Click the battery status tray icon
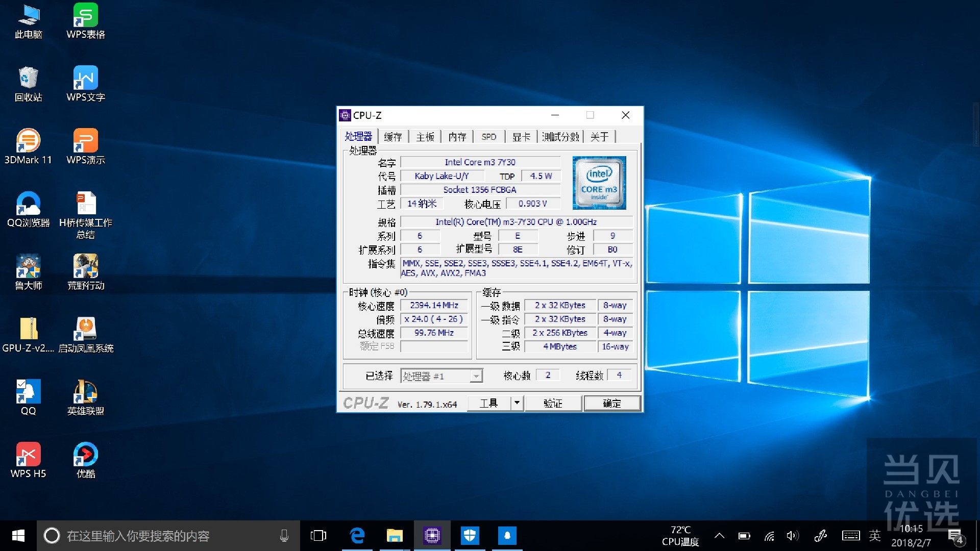The image size is (980, 551). point(744,536)
